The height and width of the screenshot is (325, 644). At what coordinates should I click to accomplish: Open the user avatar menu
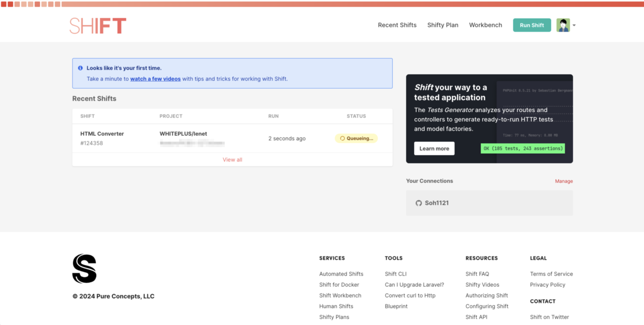[563, 25]
